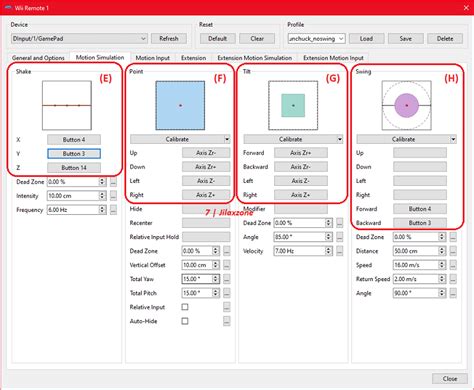Click the Relative Input Hold mapping button
Screen dimensions: 474x390
(x=206, y=237)
